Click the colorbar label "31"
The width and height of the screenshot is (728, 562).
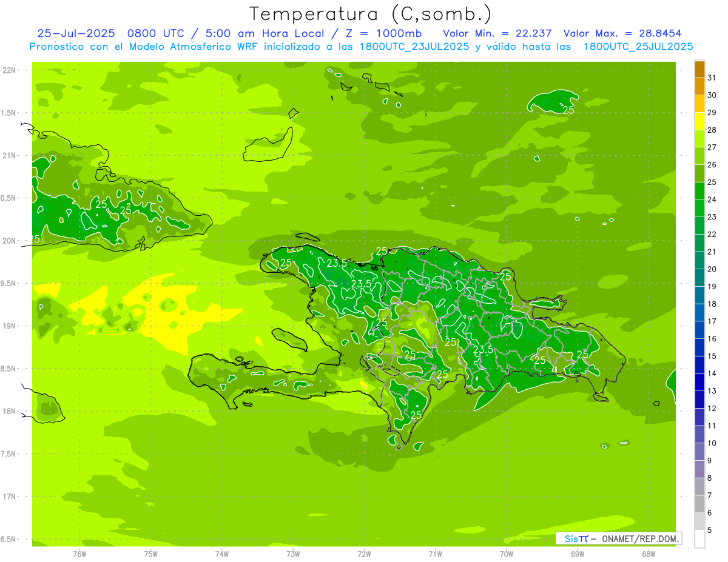[x=712, y=78]
